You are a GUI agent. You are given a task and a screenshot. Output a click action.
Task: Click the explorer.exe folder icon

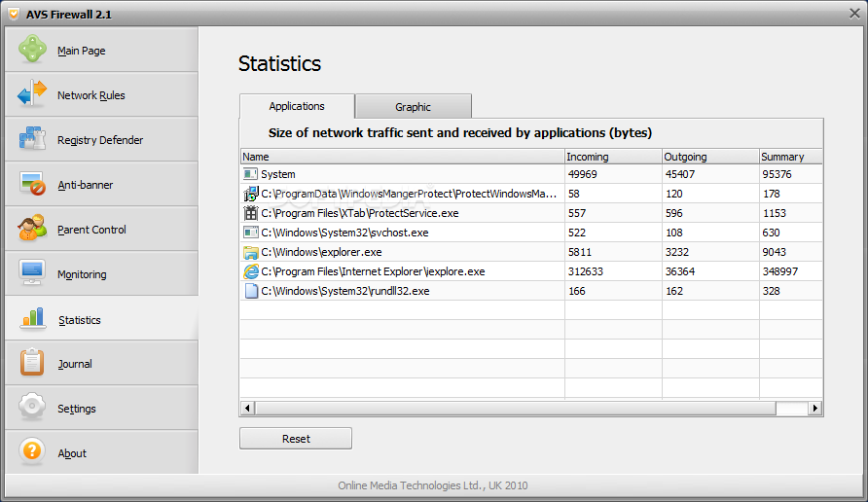point(250,252)
